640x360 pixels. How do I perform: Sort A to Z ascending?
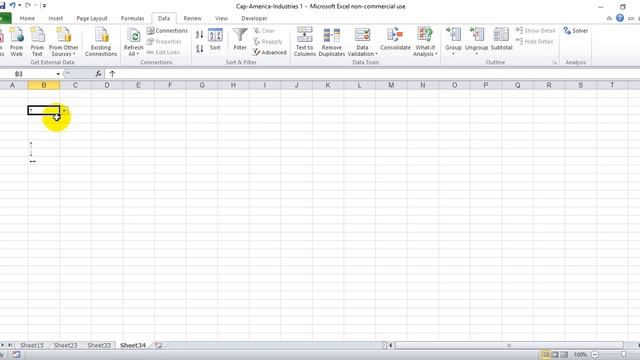tap(199, 35)
